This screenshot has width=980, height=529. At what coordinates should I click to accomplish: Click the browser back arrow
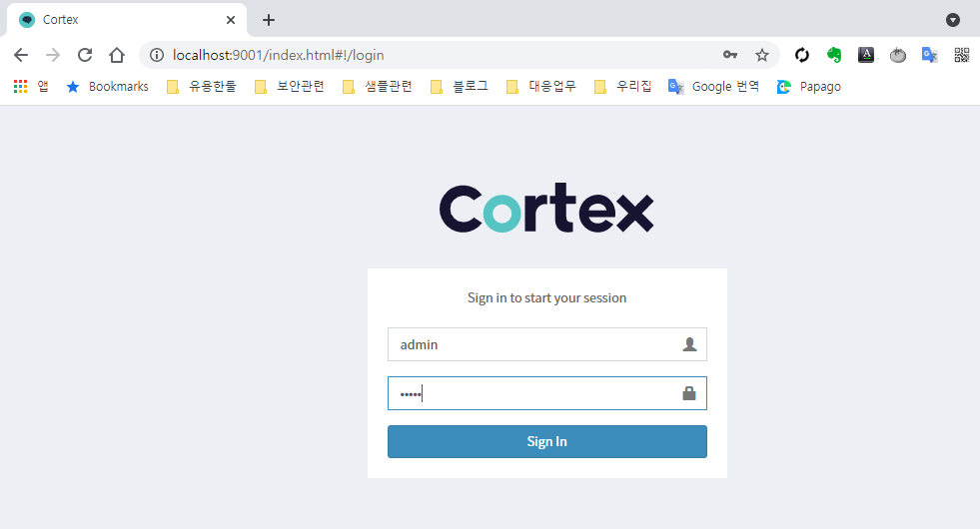tap(21, 55)
